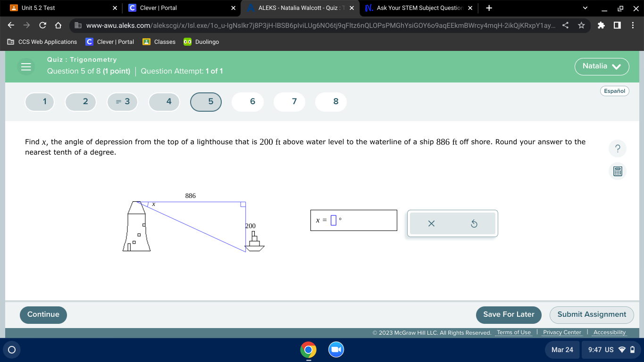Open the on-screen calculator icon

[x=617, y=171]
